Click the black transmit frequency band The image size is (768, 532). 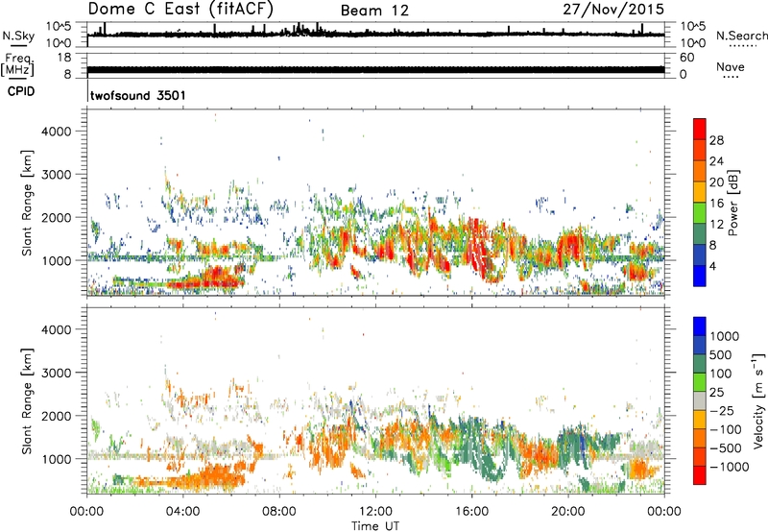(x=375, y=69)
